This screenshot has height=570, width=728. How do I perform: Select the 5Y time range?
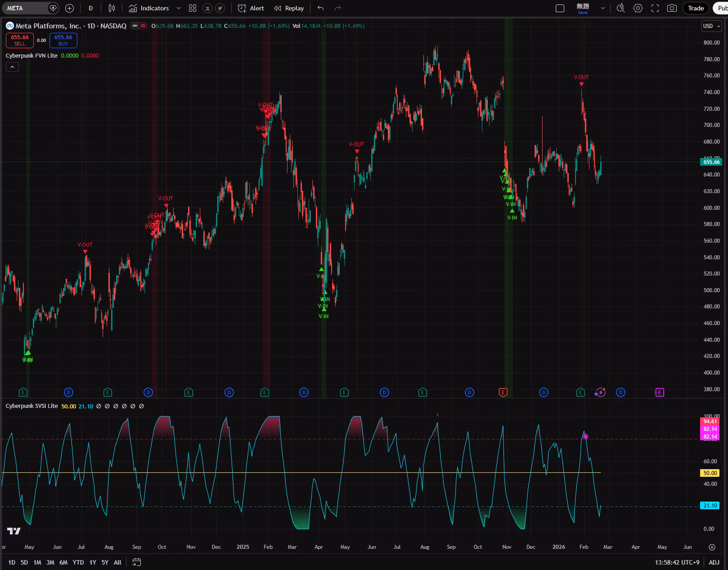click(105, 562)
